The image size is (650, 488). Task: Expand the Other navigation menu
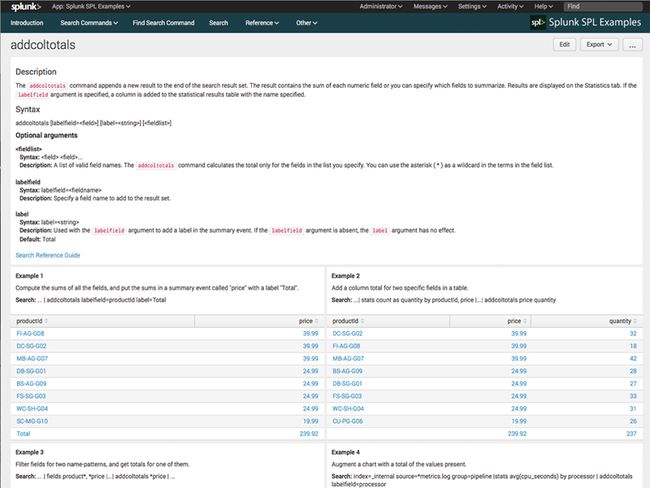[306, 23]
